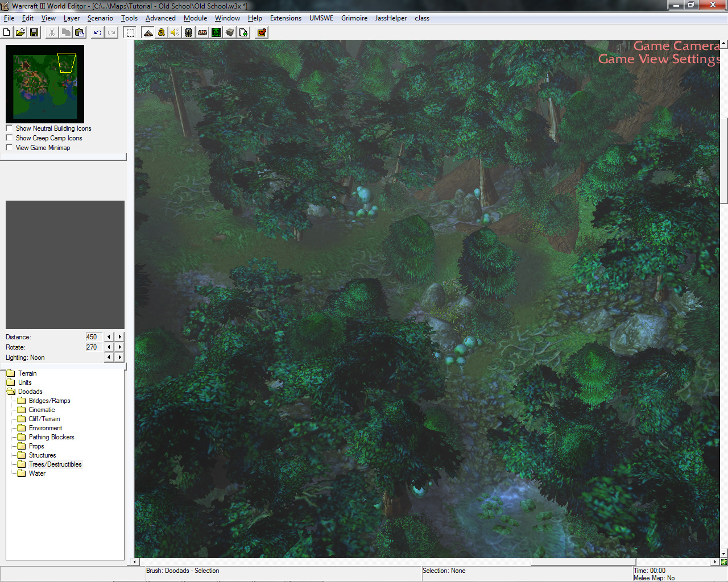Image resolution: width=728 pixels, height=582 pixels.
Task: Open the Module menu
Action: point(195,18)
